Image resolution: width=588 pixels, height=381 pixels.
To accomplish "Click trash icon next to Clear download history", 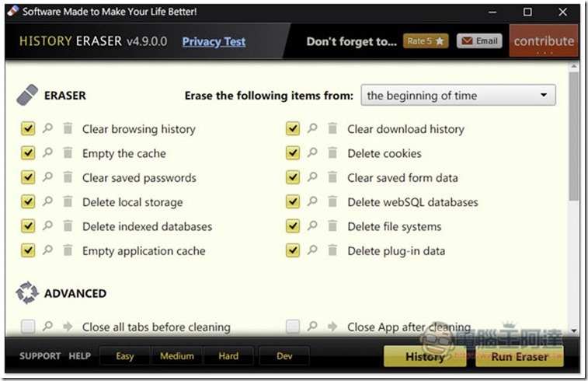I will click(x=332, y=128).
